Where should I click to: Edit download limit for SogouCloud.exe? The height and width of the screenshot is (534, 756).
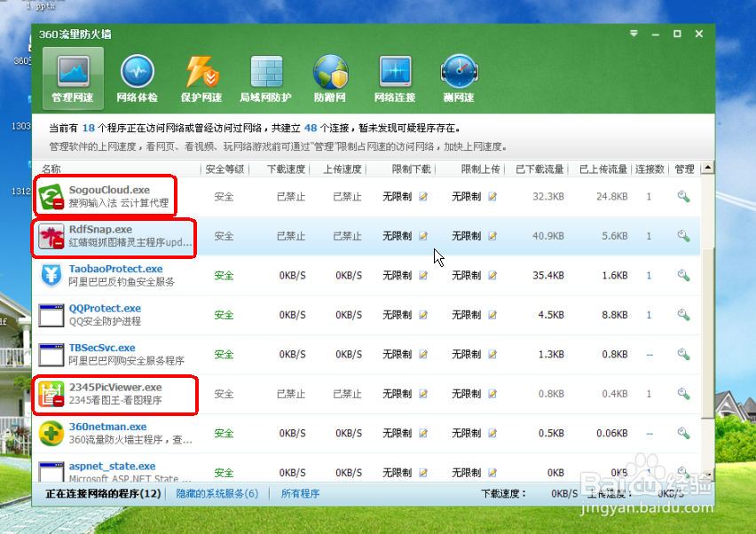pos(423,197)
